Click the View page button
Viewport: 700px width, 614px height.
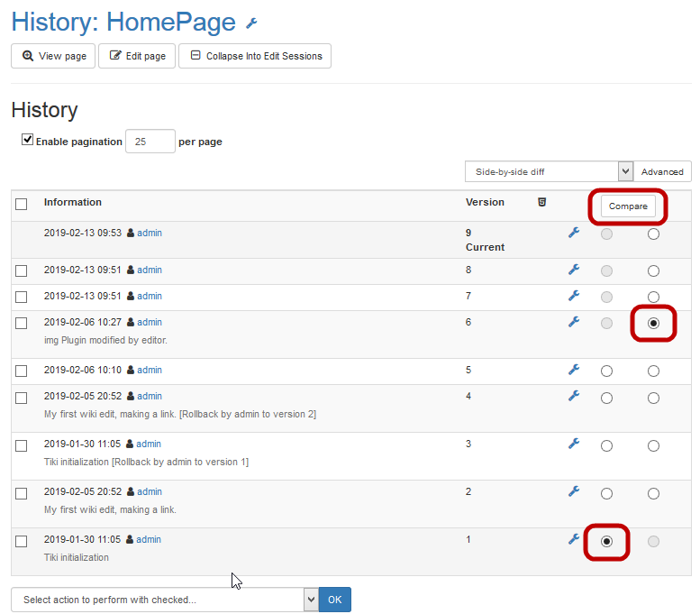pos(53,56)
